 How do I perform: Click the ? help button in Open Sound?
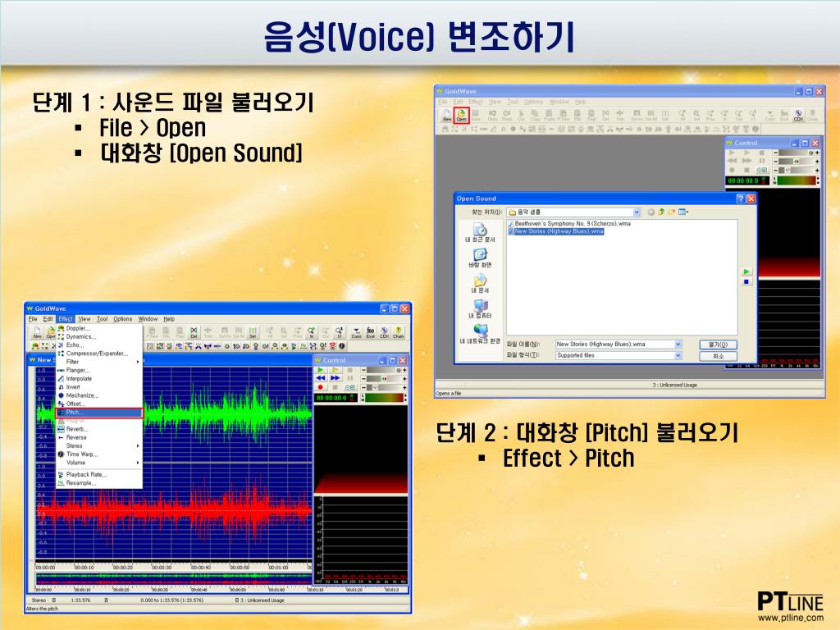[741, 199]
